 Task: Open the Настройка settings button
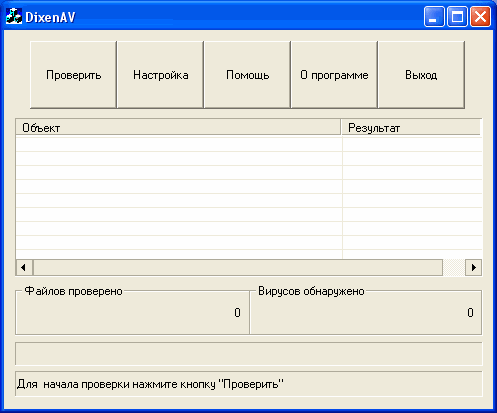pos(160,75)
